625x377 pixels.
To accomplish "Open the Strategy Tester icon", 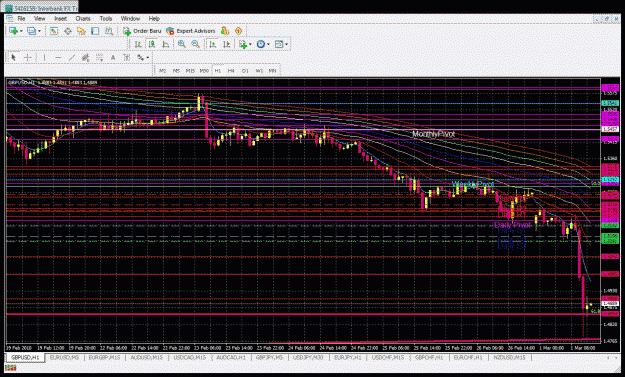I will 108,31.
